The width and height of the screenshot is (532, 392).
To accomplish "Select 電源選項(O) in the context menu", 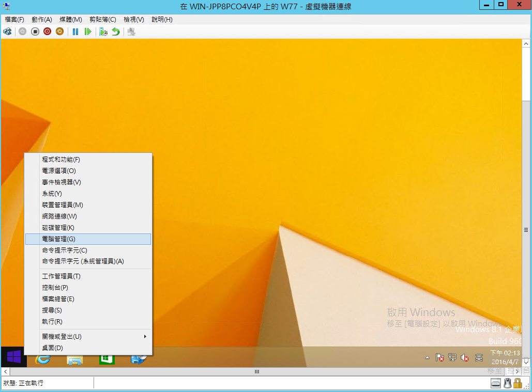I will click(x=88, y=171).
